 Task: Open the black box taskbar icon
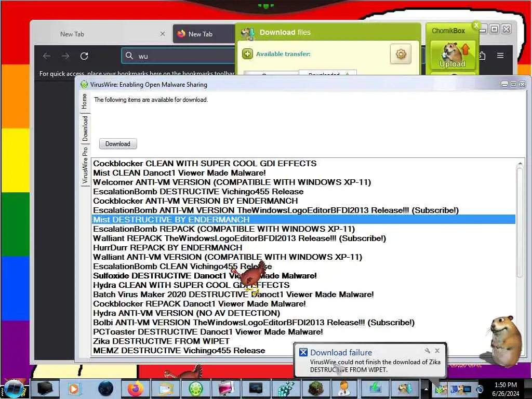pos(45,389)
